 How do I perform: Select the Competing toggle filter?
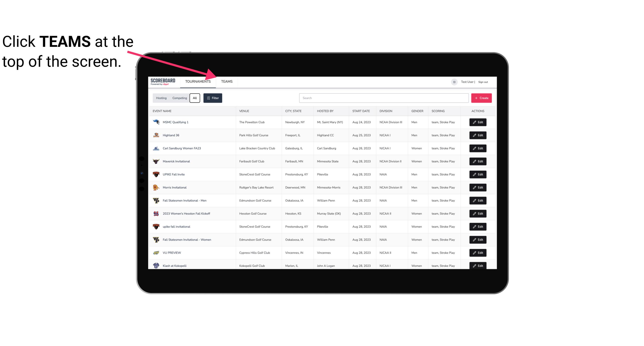pyautogui.click(x=178, y=98)
